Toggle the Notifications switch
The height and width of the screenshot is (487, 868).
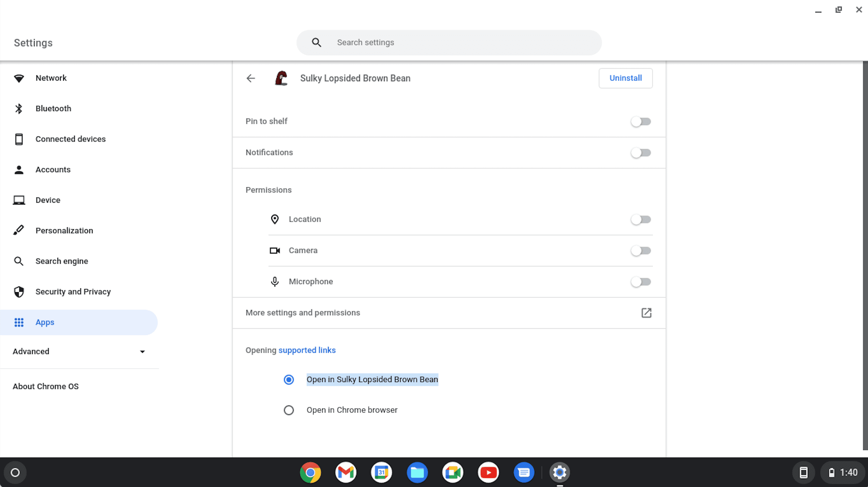641,153
